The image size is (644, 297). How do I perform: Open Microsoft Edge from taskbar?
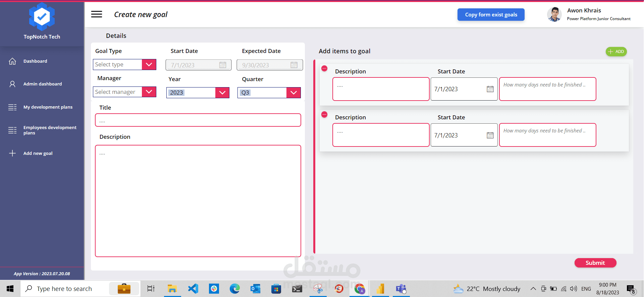click(x=234, y=289)
